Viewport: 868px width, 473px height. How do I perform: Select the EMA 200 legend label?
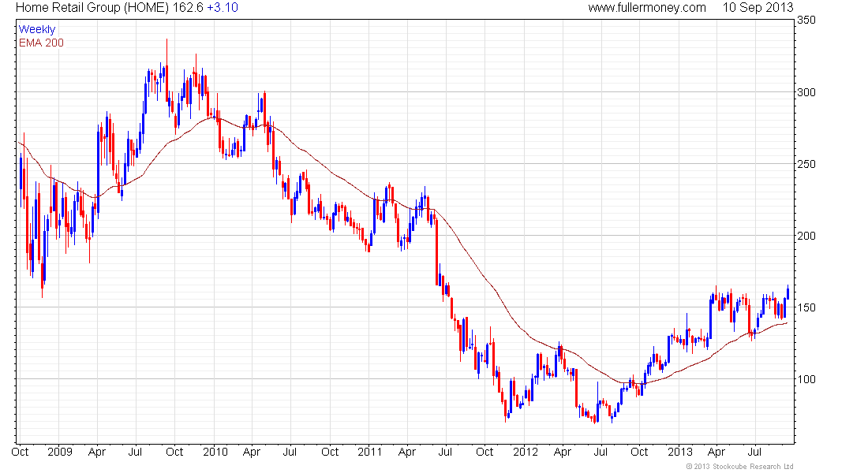[41, 43]
